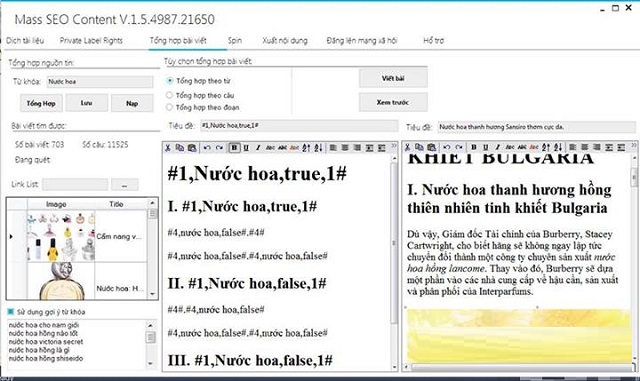Click keyword suggestions list scrollbar thumb

pos(151,337)
